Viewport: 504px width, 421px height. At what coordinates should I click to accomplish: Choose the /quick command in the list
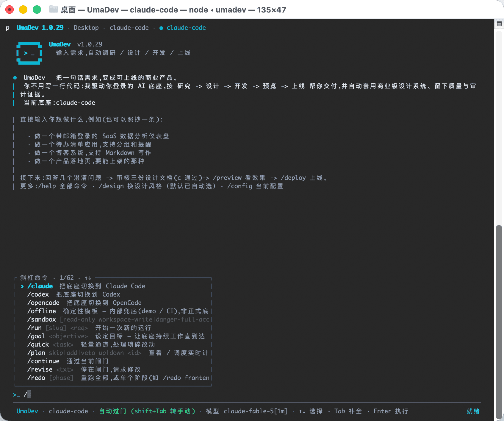pos(113,344)
